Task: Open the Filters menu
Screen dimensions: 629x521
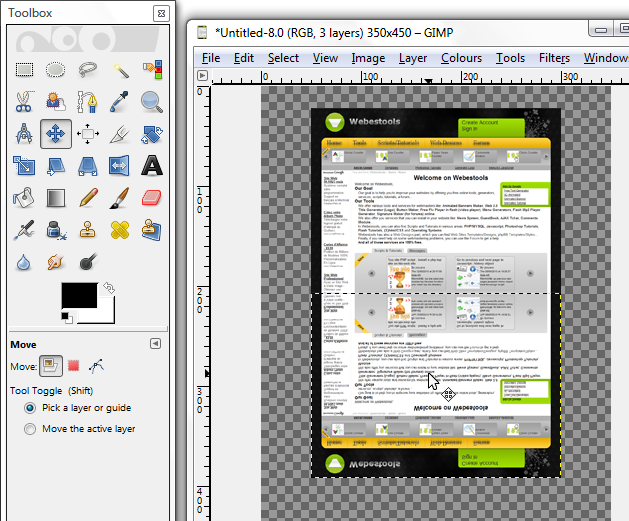Action: tap(554, 58)
